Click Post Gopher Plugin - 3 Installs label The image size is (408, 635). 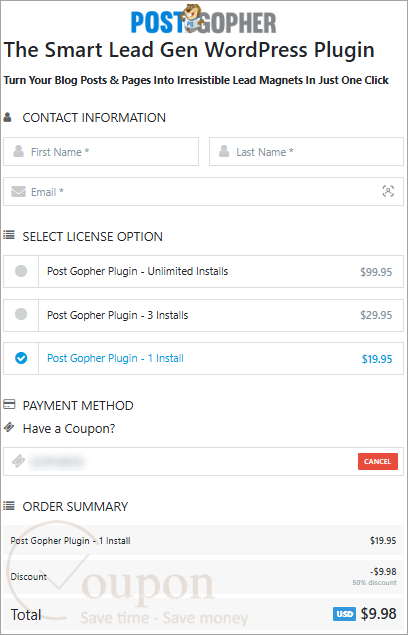117,315
